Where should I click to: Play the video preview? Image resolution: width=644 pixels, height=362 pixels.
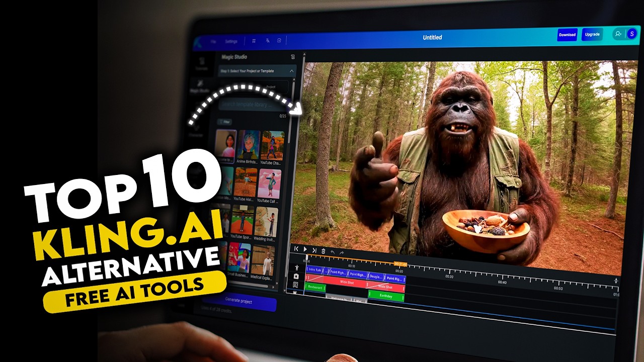point(305,249)
